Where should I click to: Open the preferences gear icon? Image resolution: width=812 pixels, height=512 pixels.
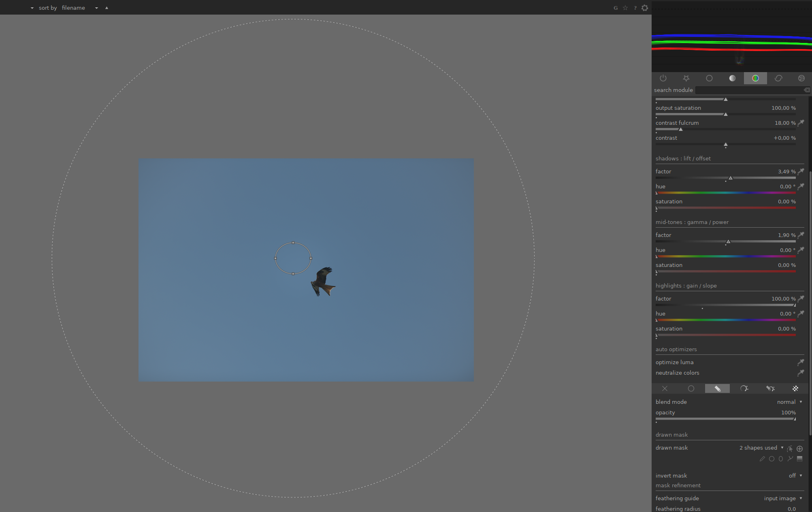645,8
